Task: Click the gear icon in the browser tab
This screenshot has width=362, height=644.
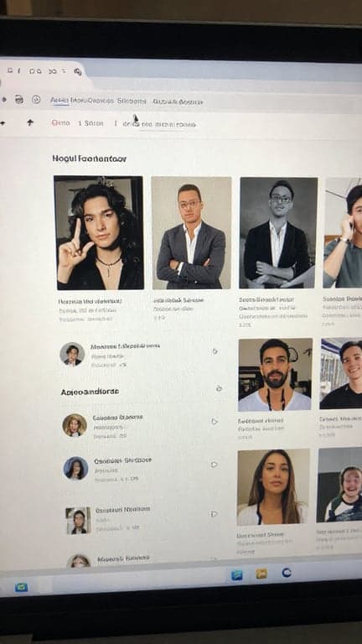Action: coord(78,72)
